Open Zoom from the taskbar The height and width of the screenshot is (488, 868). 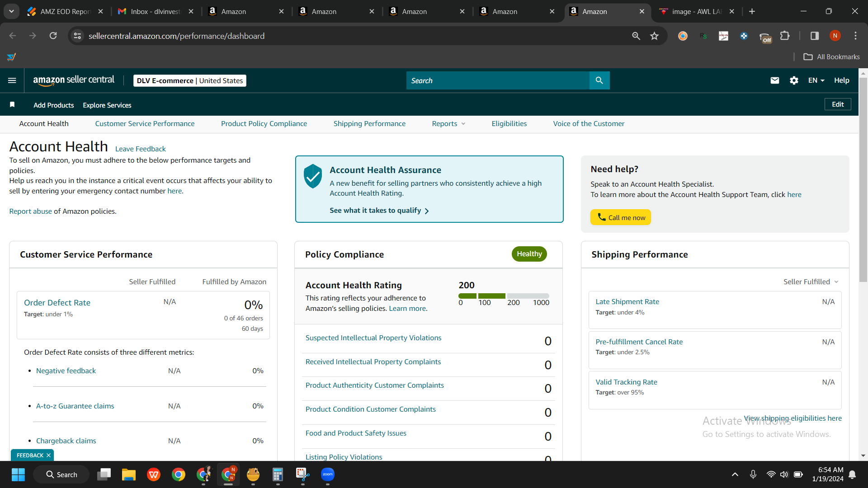tap(328, 474)
